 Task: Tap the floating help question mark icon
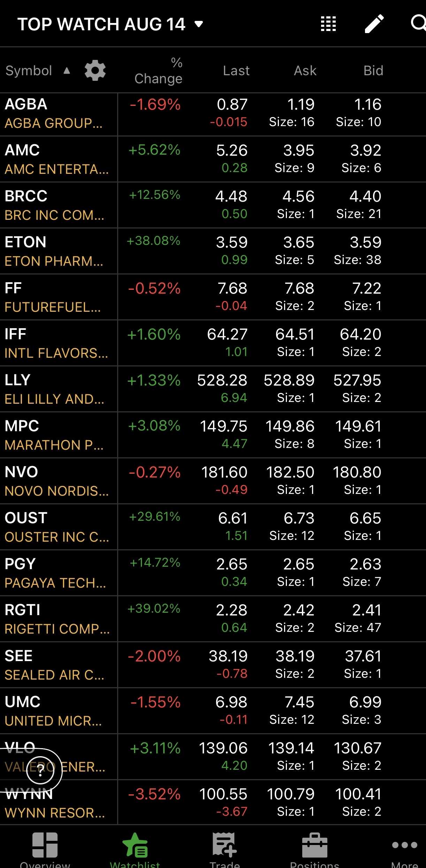(x=40, y=771)
